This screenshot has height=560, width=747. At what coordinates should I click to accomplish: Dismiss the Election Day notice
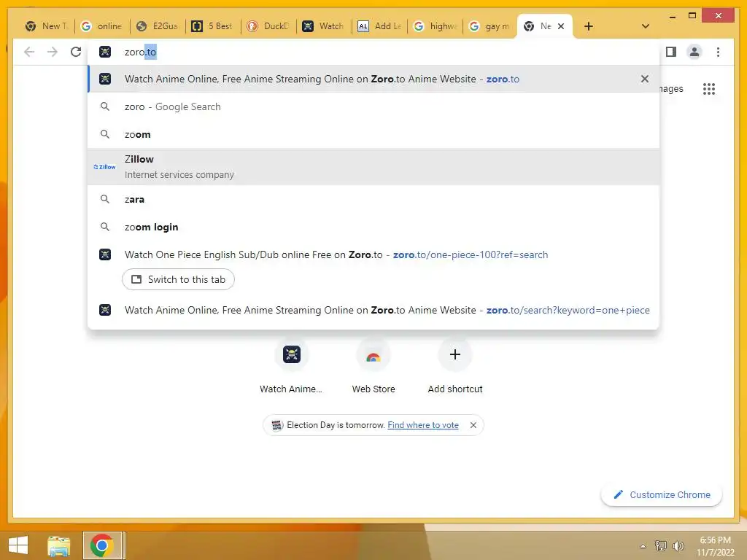473,425
